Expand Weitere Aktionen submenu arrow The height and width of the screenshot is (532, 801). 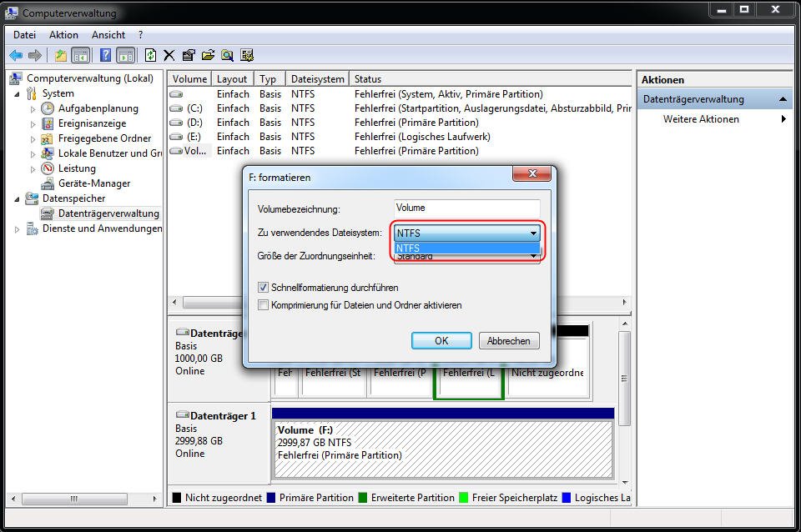point(783,119)
